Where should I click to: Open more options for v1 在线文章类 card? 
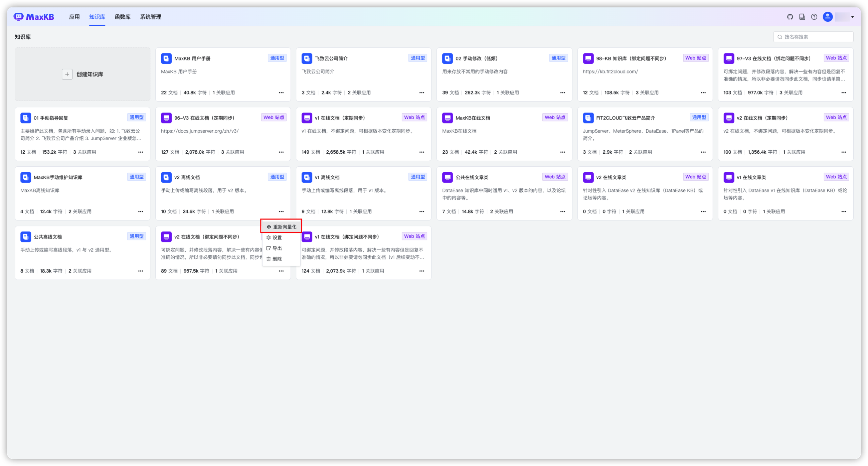pos(843,211)
